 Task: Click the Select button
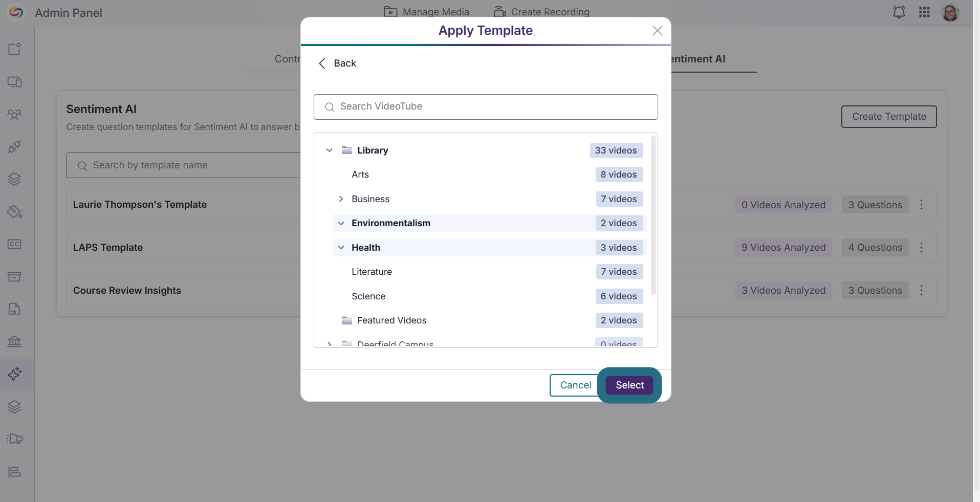[x=629, y=385]
